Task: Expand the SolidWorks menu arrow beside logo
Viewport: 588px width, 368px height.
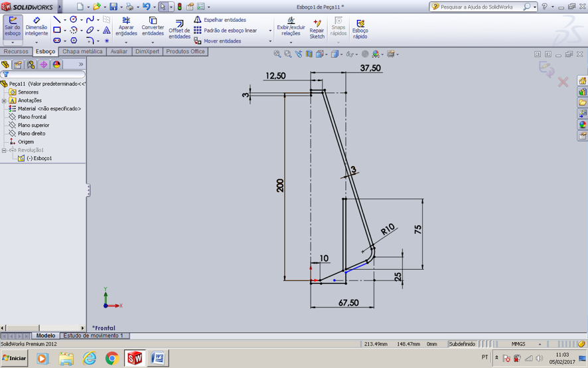Action: 59,7
